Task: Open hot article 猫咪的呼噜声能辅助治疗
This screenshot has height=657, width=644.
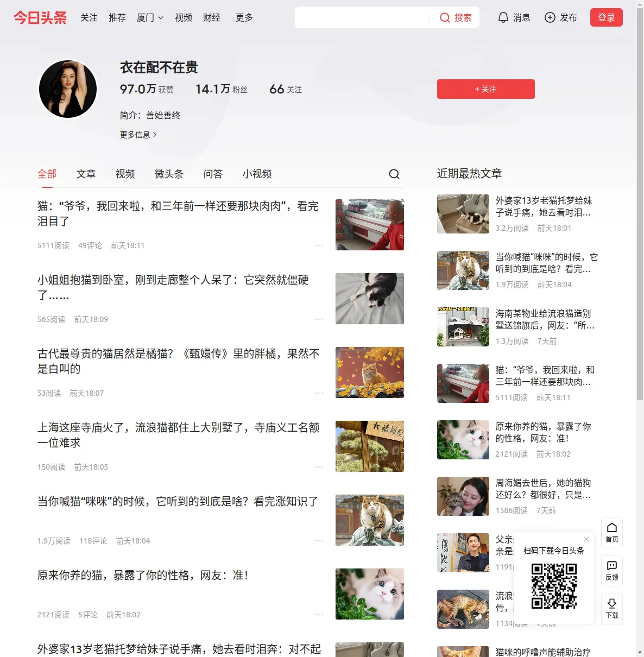Action: point(544,652)
